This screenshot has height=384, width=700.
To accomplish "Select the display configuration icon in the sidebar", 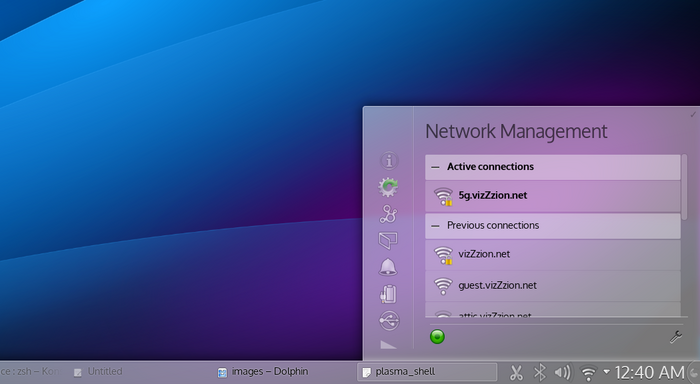I will coord(388,240).
